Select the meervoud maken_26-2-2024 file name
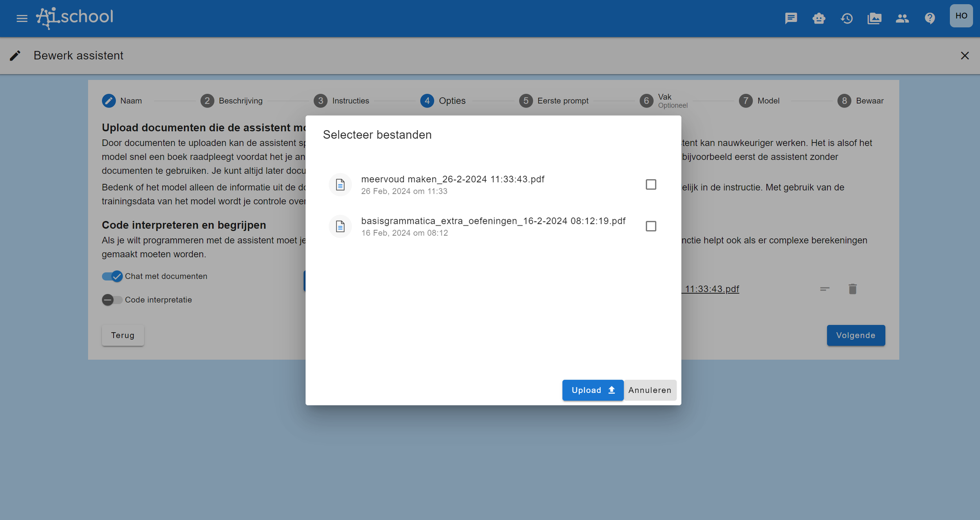 coord(453,179)
